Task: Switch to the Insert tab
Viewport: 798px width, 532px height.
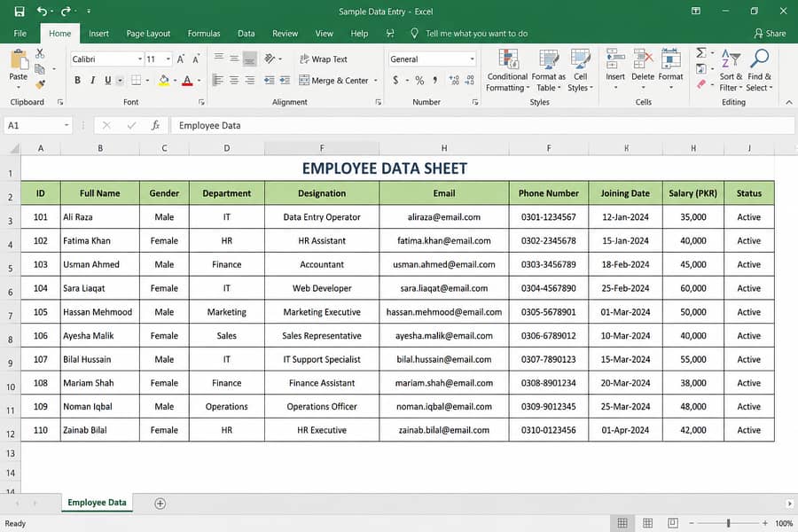Action: (x=98, y=34)
